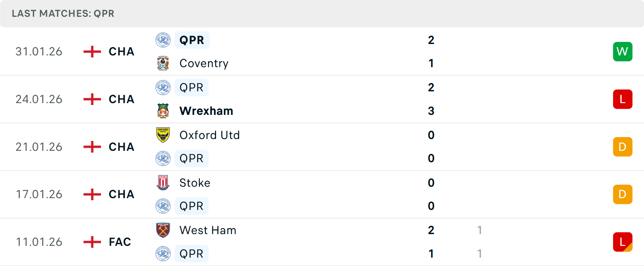Click the Stoke club crest icon

tap(163, 183)
